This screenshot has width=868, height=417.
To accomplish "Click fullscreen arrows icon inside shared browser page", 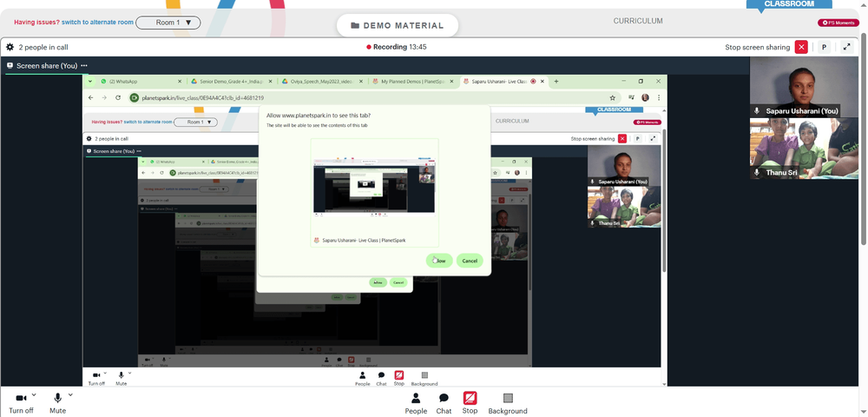I will coord(654,138).
